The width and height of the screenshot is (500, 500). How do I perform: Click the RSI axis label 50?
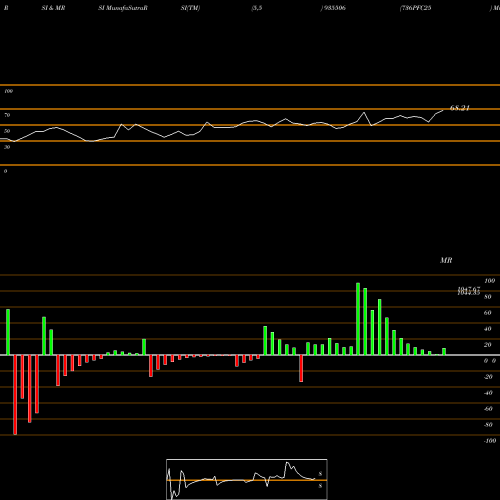click(7, 131)
